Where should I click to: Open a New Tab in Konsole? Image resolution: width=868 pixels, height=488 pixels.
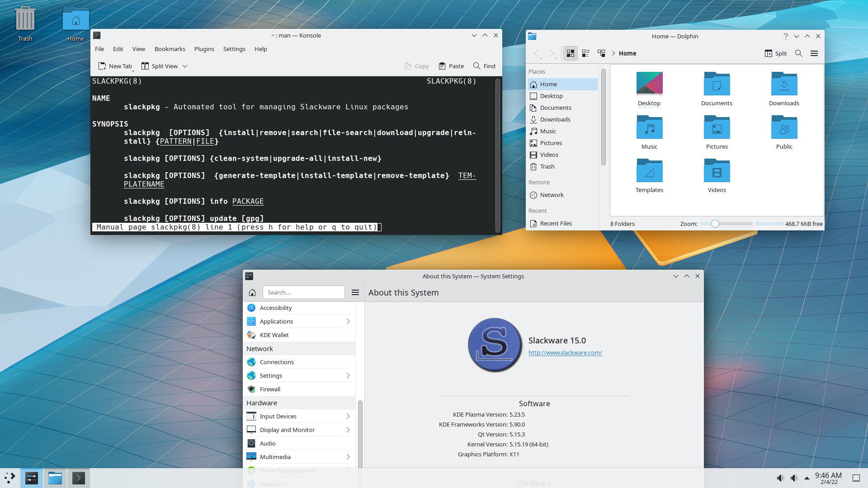click(x=115, y=66)
